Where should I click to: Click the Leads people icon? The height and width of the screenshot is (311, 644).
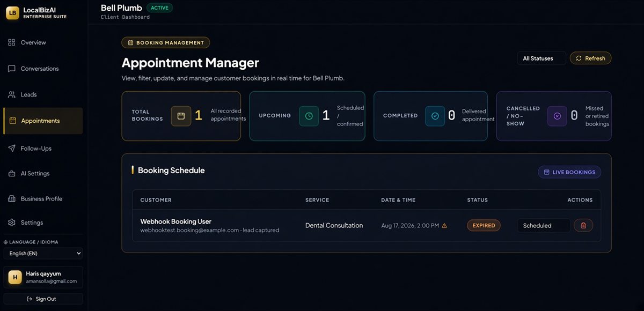12,94
